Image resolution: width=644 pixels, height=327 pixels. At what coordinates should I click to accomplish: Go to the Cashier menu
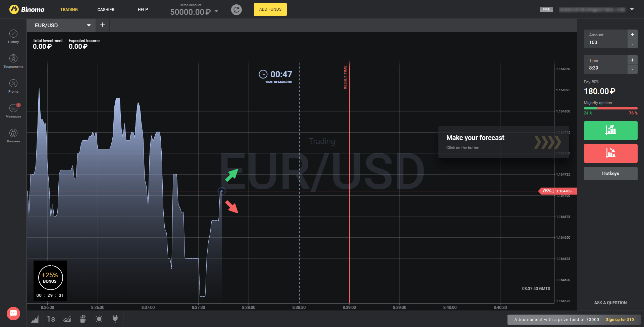pyautogui.click(x=106, y=10)
